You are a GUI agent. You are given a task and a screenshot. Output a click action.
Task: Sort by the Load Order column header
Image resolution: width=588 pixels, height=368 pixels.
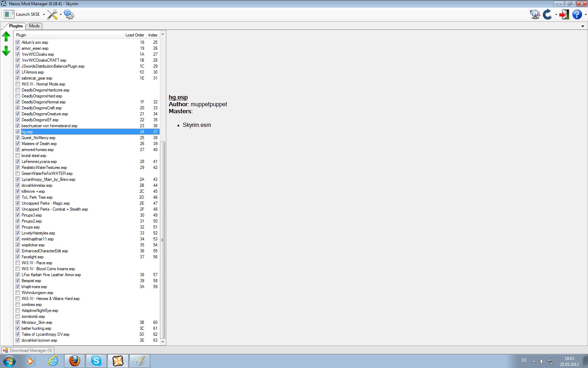point(135,35)
